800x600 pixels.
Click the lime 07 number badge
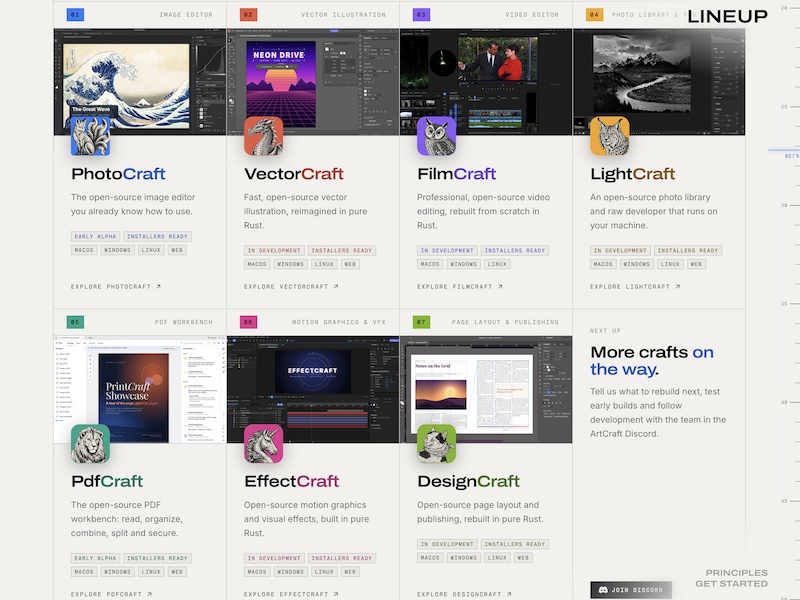point(421,322)
